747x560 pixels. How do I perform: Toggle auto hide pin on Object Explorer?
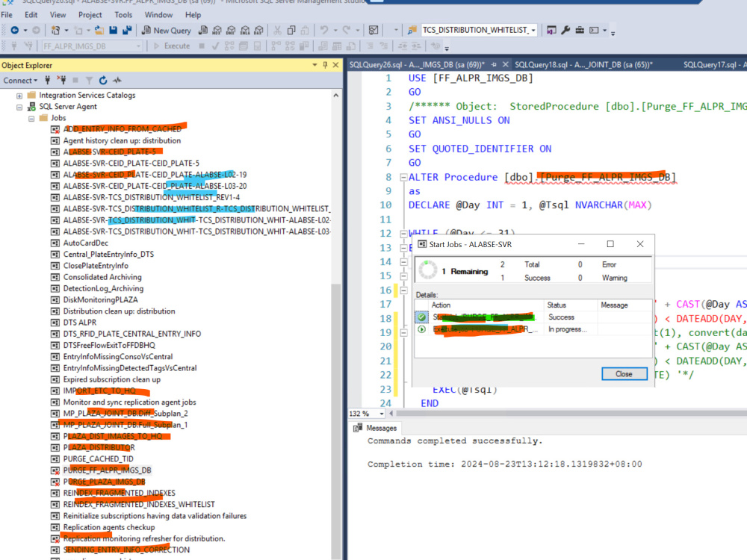(x=326, y=65)
